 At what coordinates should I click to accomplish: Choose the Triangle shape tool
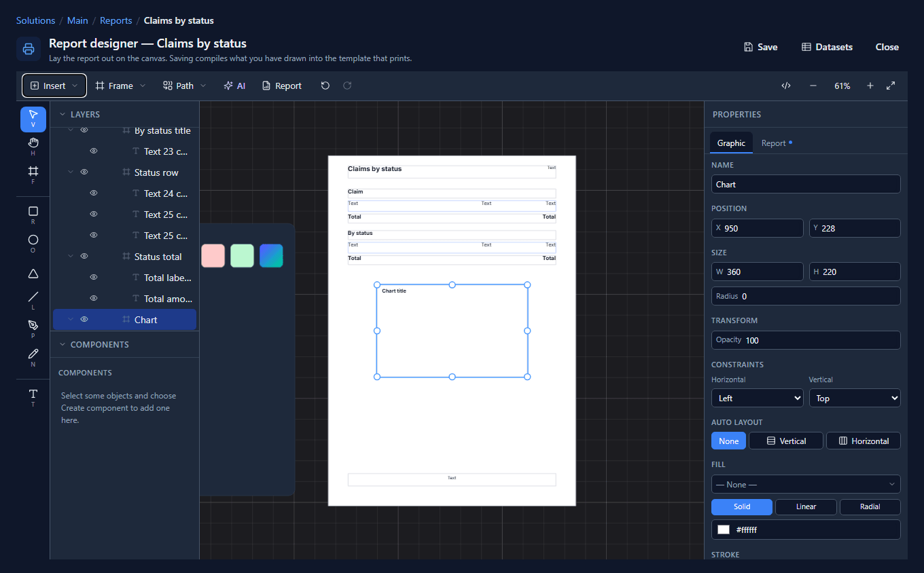[33, 274]
